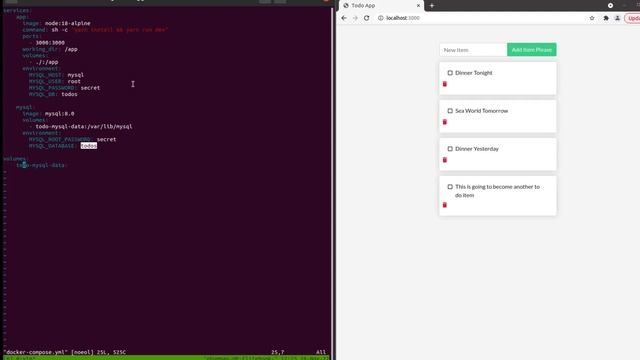This screenshot has width=640, height=360.
Task: Switch to the Todo App tab
Action: (x=381, y=6)
